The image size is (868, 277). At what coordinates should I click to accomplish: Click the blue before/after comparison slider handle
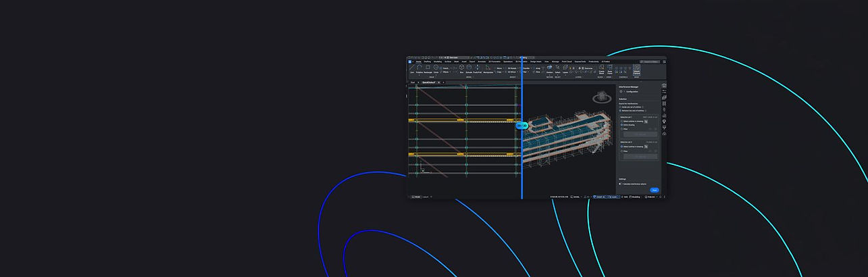(521, 126)
